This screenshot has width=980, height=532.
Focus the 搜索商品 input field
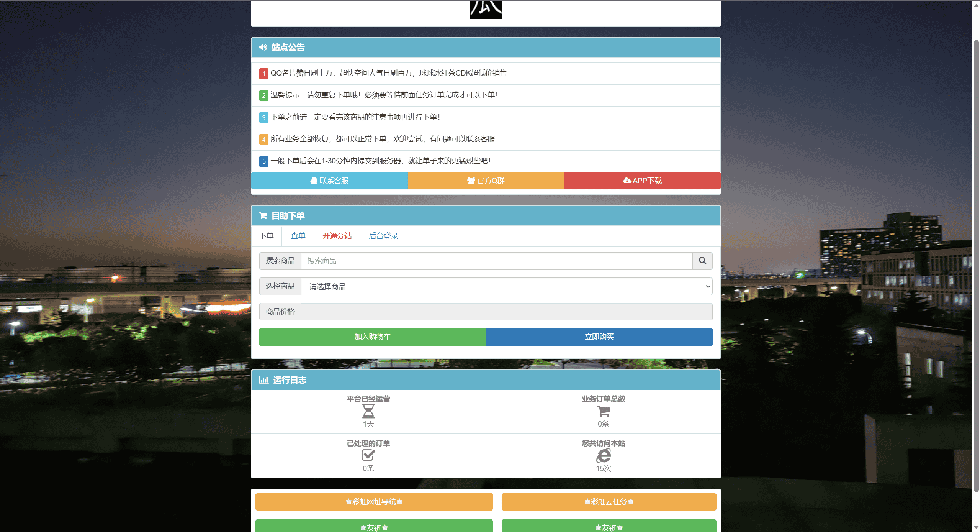(x=496, y=261)
